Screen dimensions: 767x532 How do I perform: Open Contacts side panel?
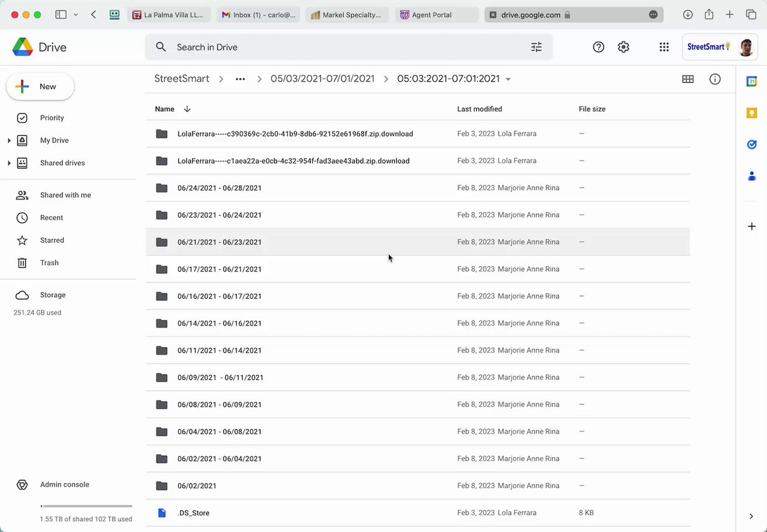(751, 176)
